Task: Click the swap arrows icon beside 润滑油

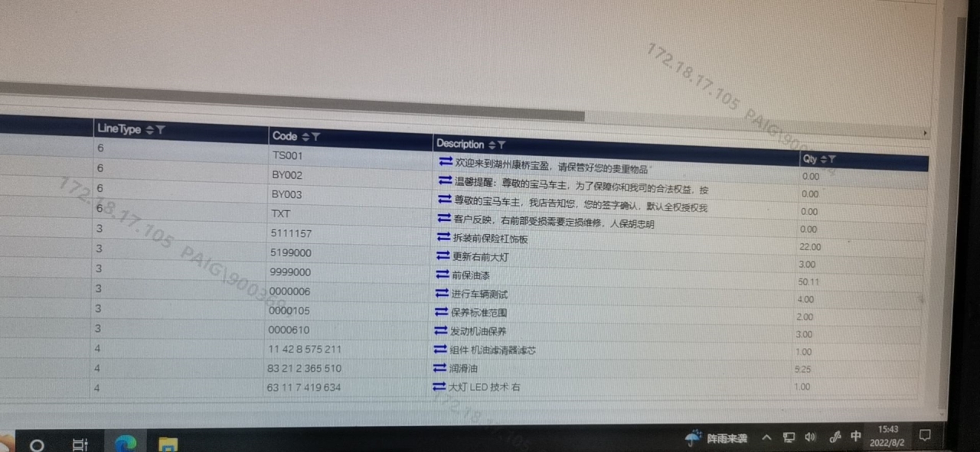Action: (x=439, y=368)
